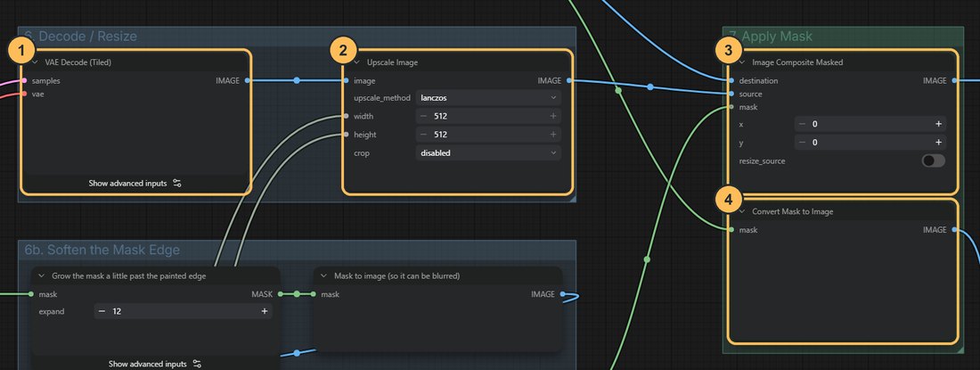Click the MASK output socket on Grow node
The width and height of the screenshot is (980, 370).
(x=281, y=293)
